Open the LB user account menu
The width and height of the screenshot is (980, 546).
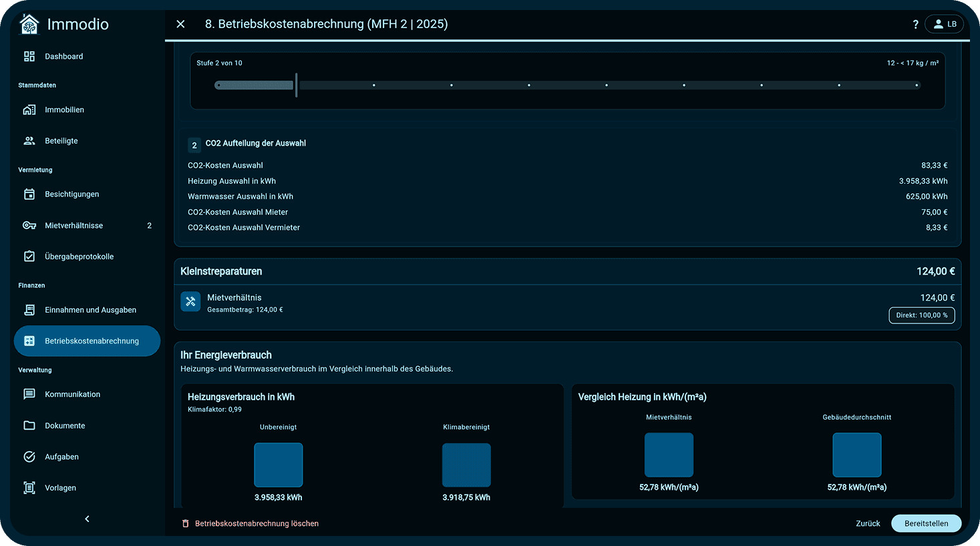click(945, 24)
